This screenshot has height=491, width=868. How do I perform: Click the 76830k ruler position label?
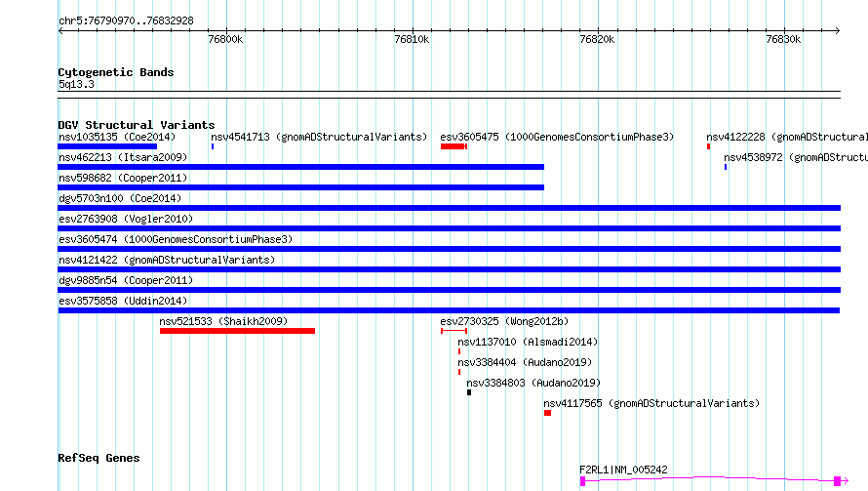783,39
